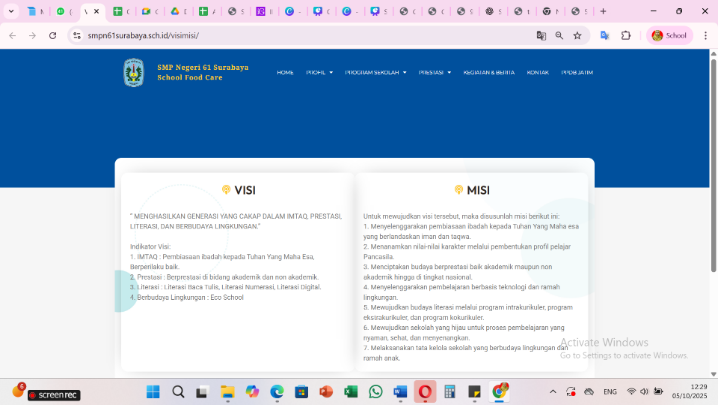Screen dimensions: 718x405
Task: Open WhatsApp from the taskbar
Action: (376, 392)
